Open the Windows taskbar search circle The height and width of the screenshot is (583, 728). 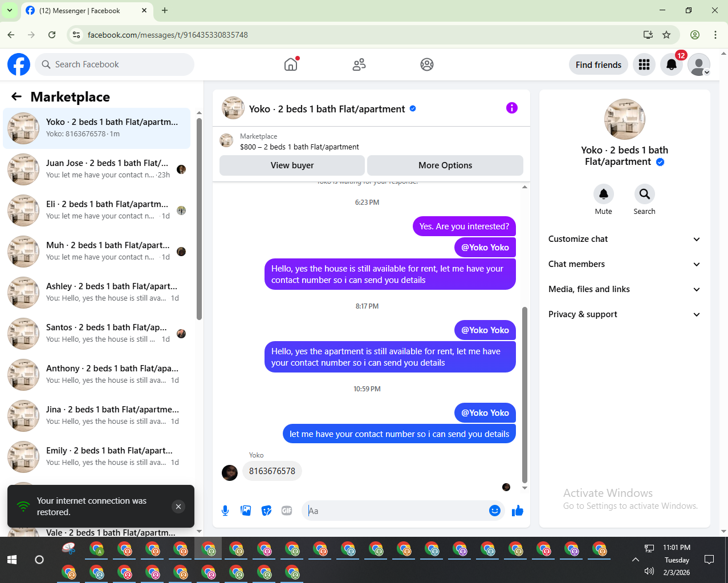click(39, 560)
